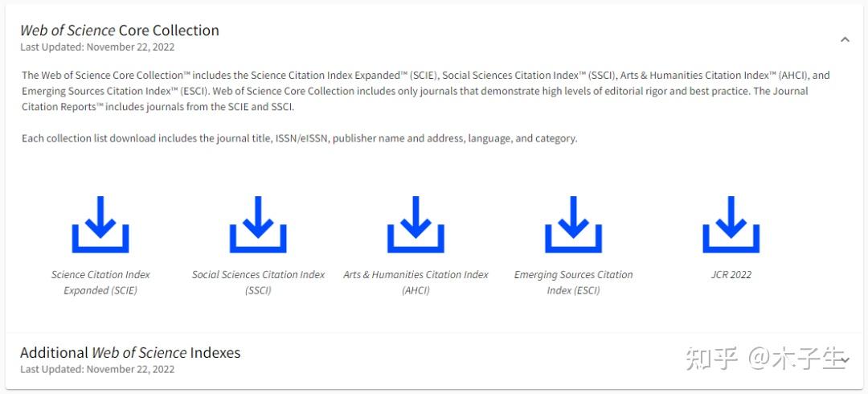Collapse the Web of Science Core Collection section

[845, 39]
